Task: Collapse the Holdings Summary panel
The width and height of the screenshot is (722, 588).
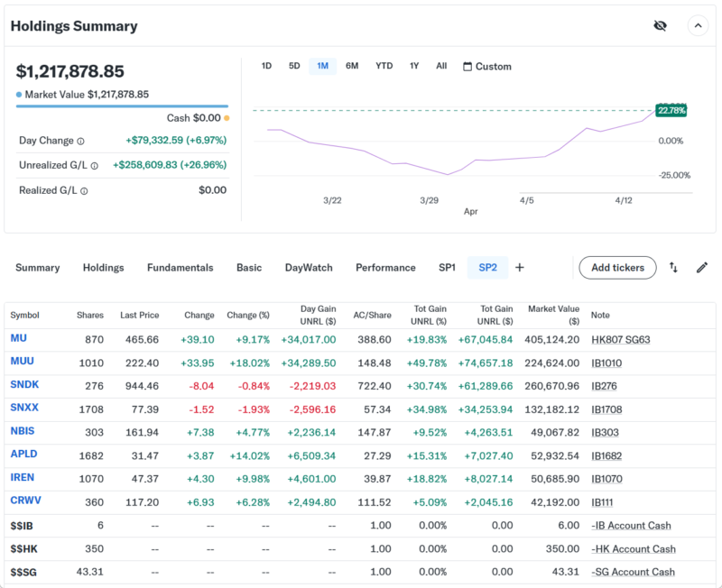Action: (x=698, y=25)
